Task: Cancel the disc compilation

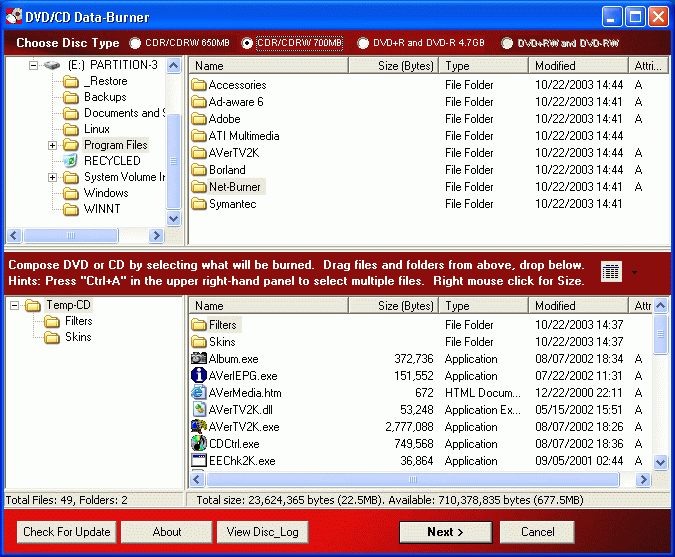Action: [x=537, y=532]
